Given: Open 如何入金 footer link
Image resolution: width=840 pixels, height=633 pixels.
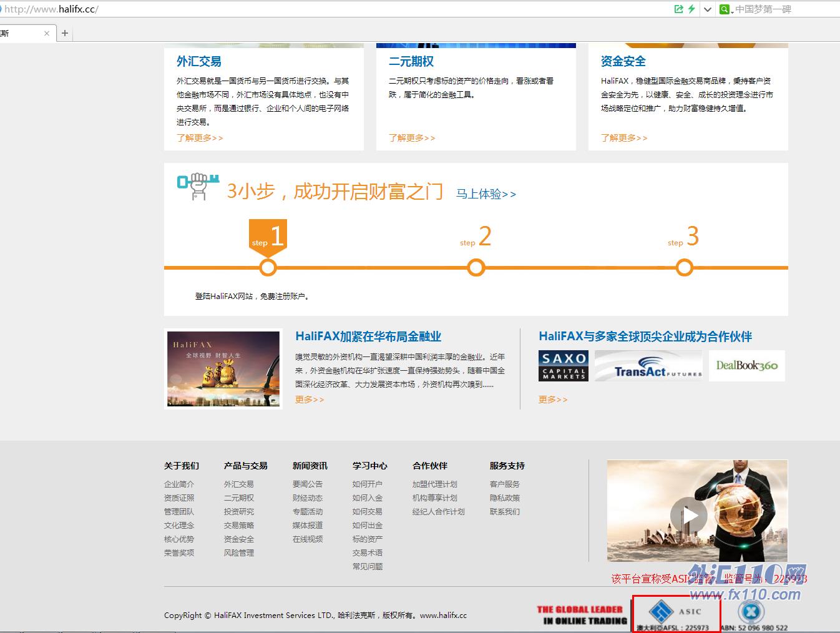Looking at the screenshot, I should click(368, 498).
